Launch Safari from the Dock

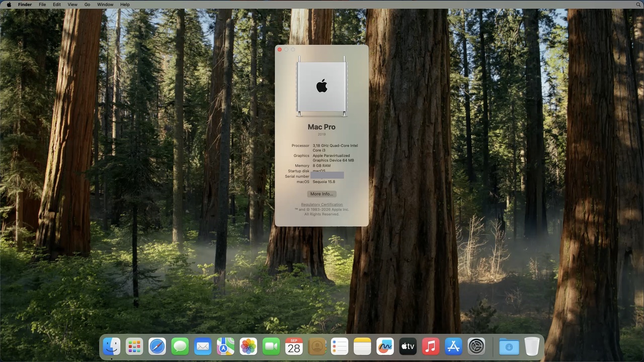(x=157, y=346)
